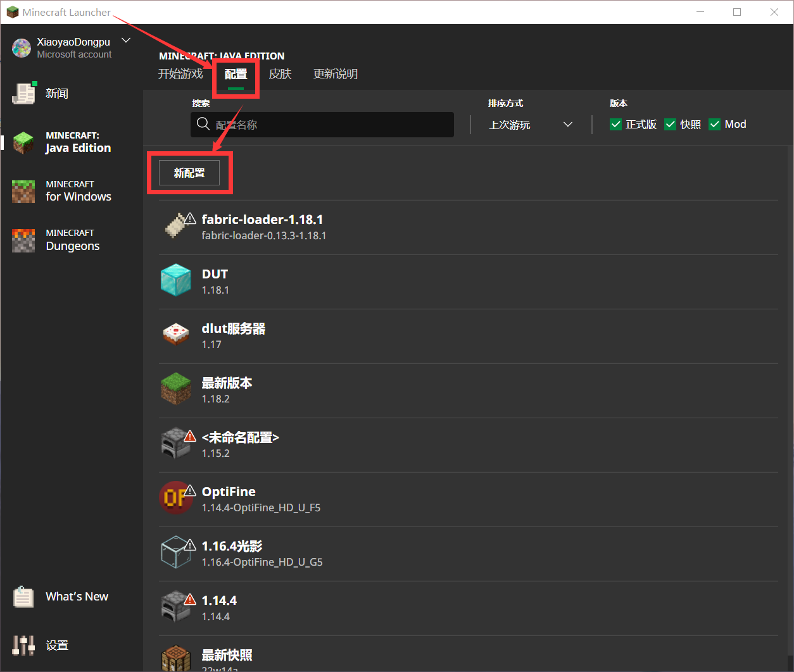Click the 新配置 button
The width and height of the screenshot is (794, 672).
point(189,173)
